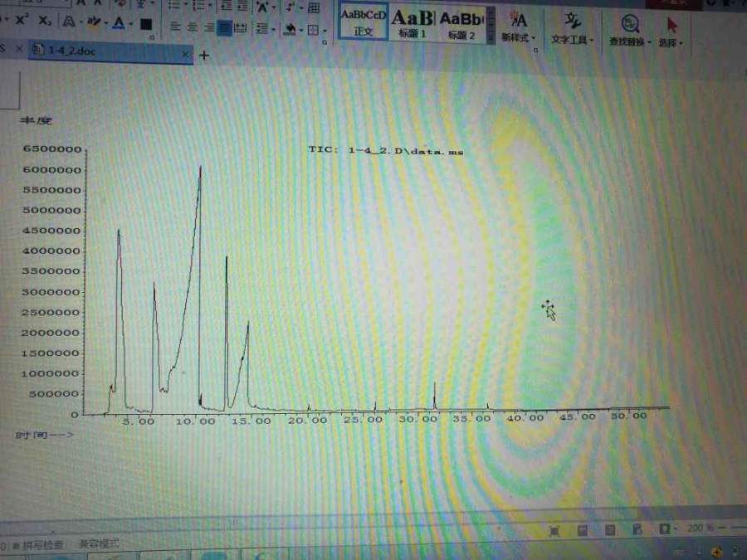
Task: Switch to outline view icon
Action: click(610, 529)
